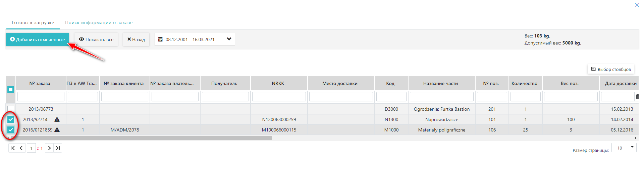Image resolution: width=644 pixels, height=180 pixels.
Task: Click the warning icon beside order 2013/92714
Action: click(57, 119)
